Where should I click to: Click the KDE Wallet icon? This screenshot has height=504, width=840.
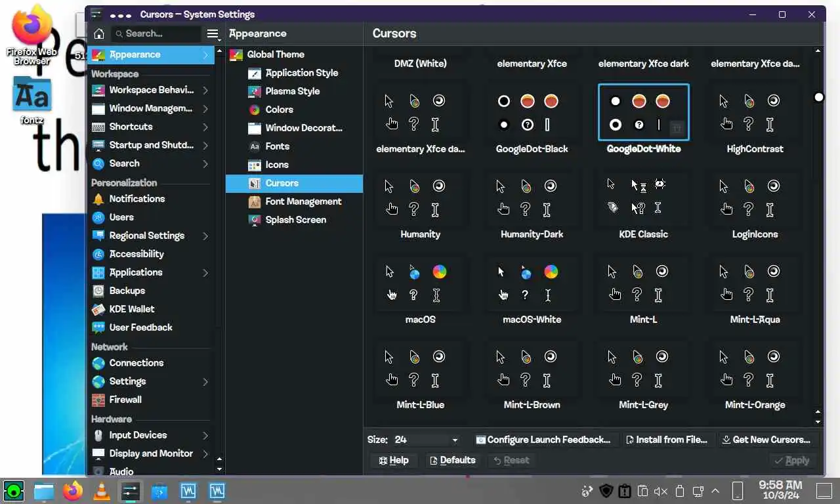coord(98,309)
